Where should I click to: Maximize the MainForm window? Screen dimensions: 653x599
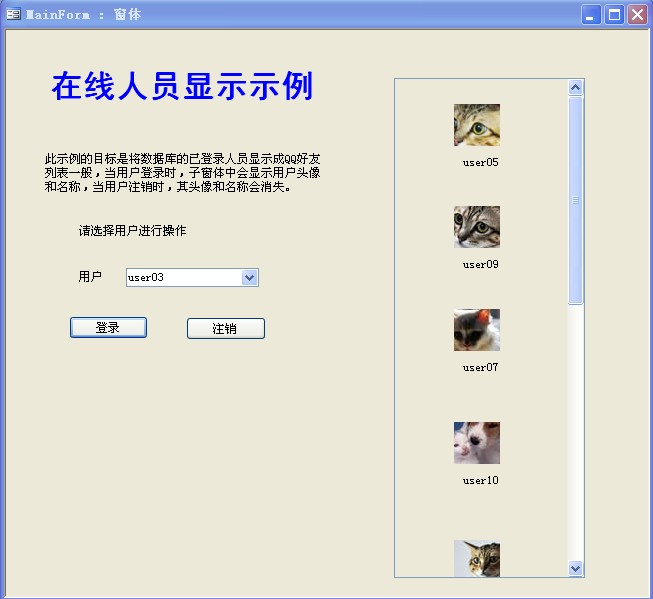614,15
